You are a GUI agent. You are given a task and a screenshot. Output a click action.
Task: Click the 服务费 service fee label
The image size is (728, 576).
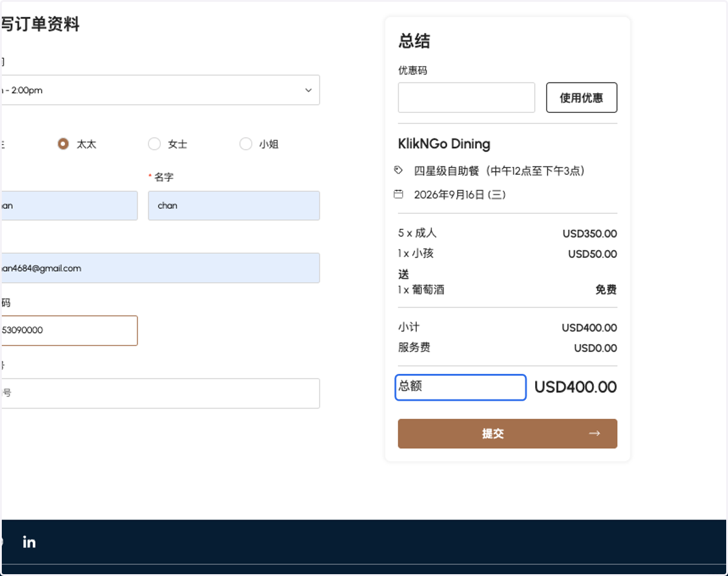pos(414,347)
